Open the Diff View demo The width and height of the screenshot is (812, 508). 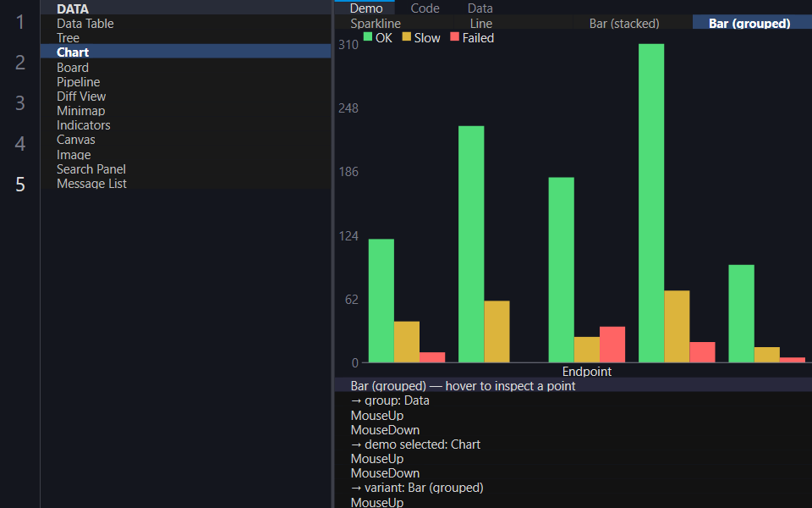(185, 97)
